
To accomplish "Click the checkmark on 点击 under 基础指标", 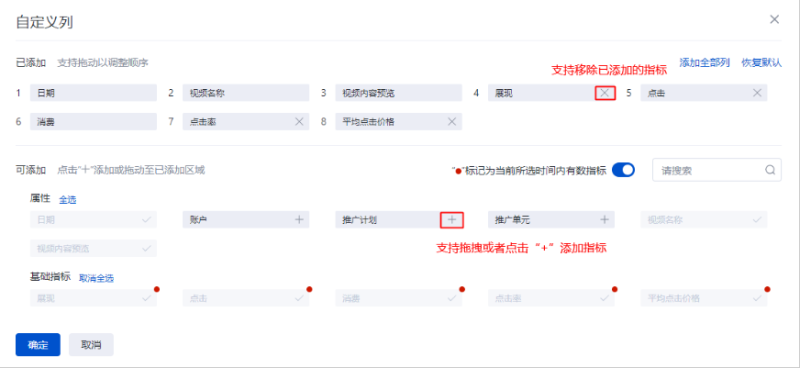I will (299, 298).
